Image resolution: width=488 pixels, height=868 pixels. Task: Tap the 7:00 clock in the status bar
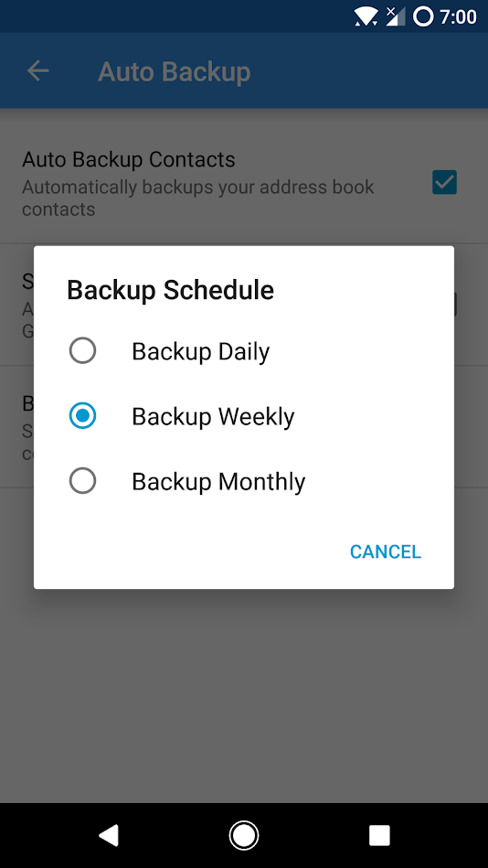458,17
